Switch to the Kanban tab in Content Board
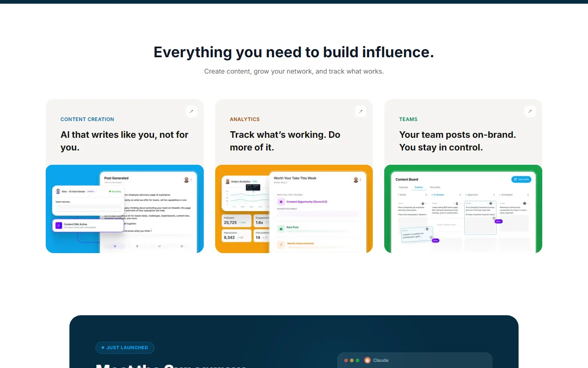 pos(419,187)
